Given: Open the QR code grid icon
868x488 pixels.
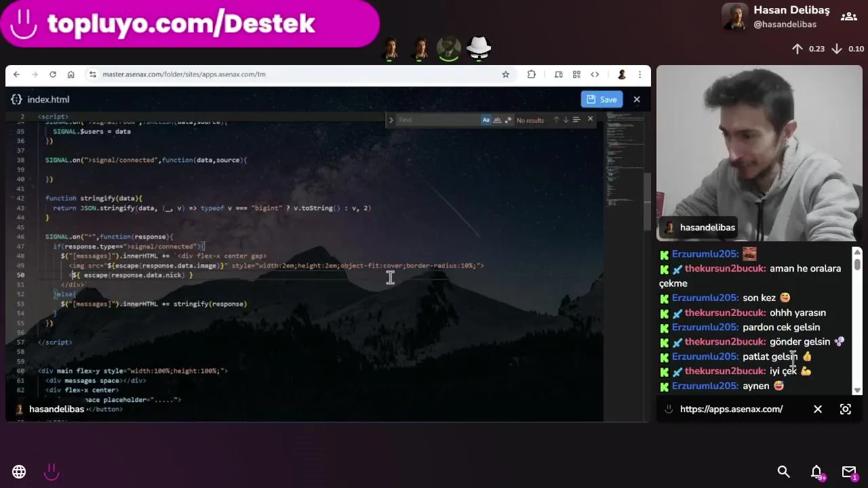Looking at the screenshot, I should tap(576, 75).
